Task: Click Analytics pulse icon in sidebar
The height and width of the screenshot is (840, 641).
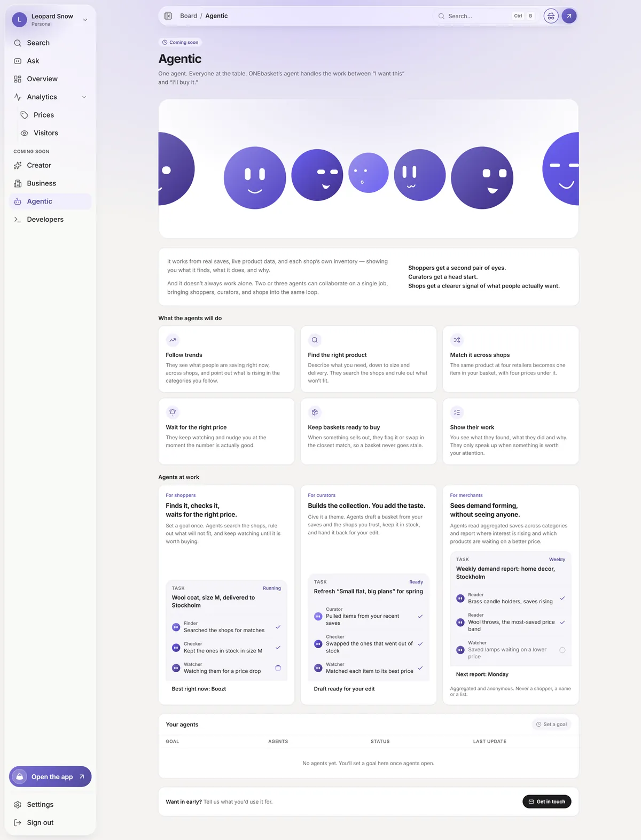Action: [18, 97]
